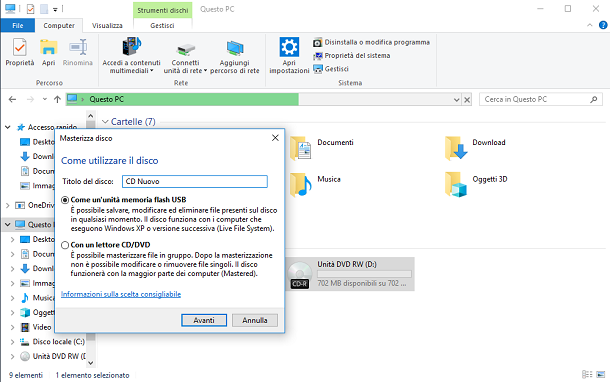Click the Strumenti dischi contextual tab

pyautogui.click(x=163, y=11)
